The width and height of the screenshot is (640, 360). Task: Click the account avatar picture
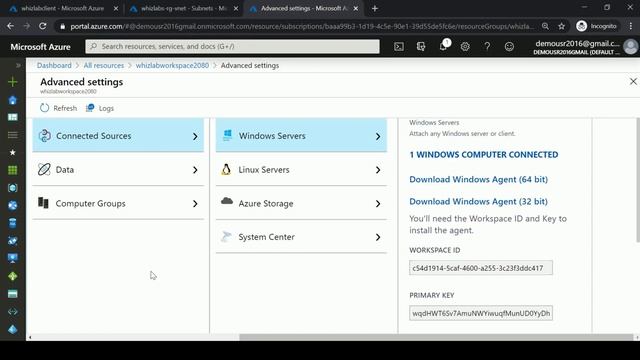coord(631,47)
